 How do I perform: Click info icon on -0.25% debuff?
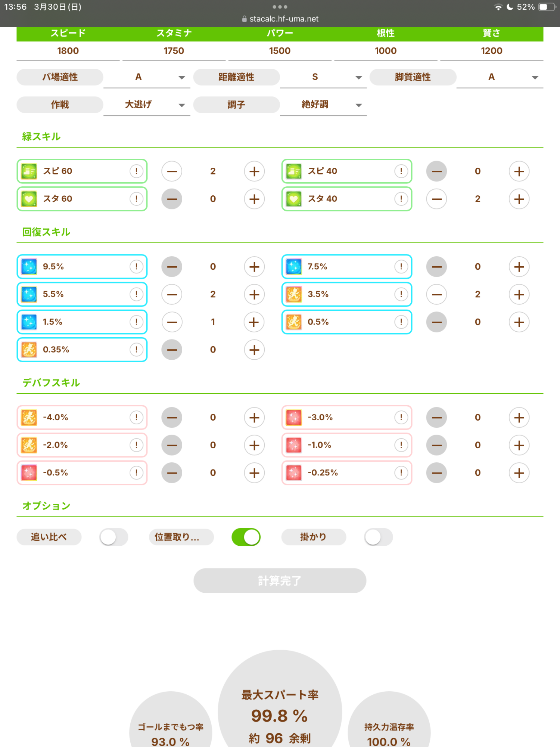(401, 473)
